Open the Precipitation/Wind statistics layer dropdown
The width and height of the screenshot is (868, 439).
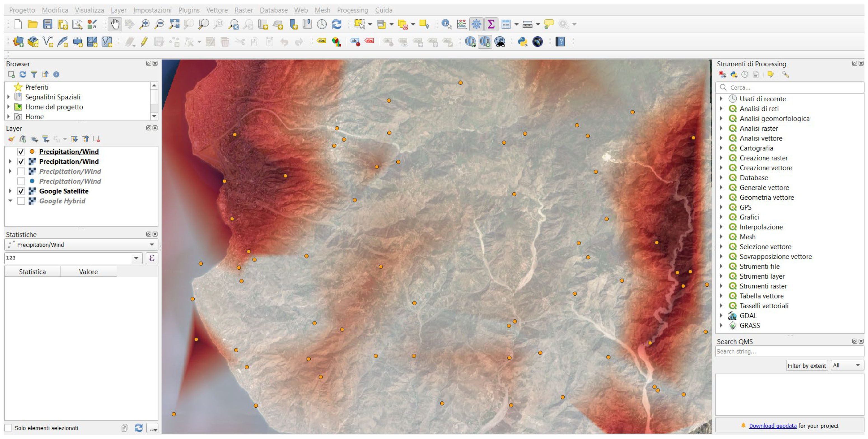[x=152, y=245]
